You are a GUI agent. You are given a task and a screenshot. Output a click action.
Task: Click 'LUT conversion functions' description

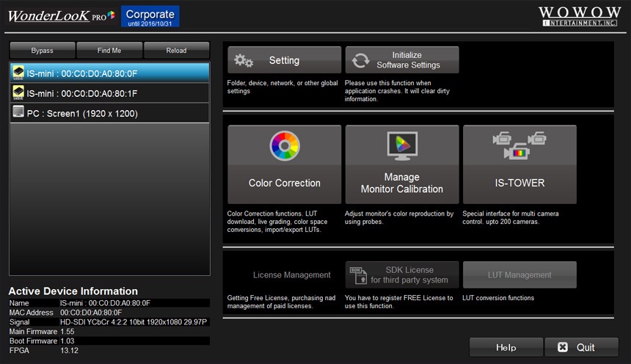coord(498,297)
